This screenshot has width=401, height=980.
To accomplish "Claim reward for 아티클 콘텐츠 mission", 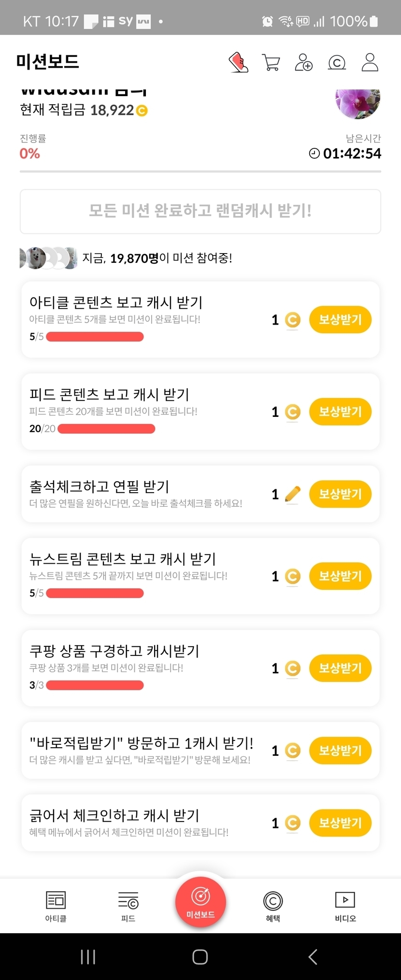I will point(340,320).
